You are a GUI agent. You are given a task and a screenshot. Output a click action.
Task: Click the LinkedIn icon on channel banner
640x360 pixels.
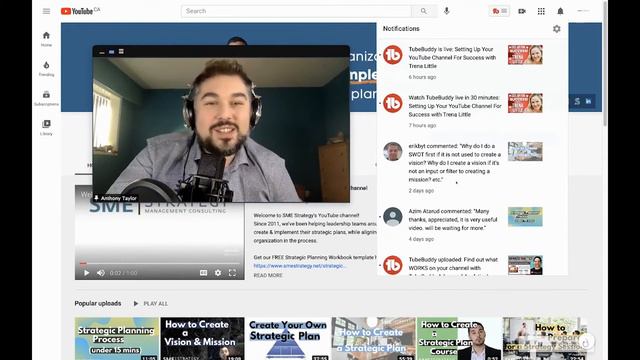pos(588,101)
